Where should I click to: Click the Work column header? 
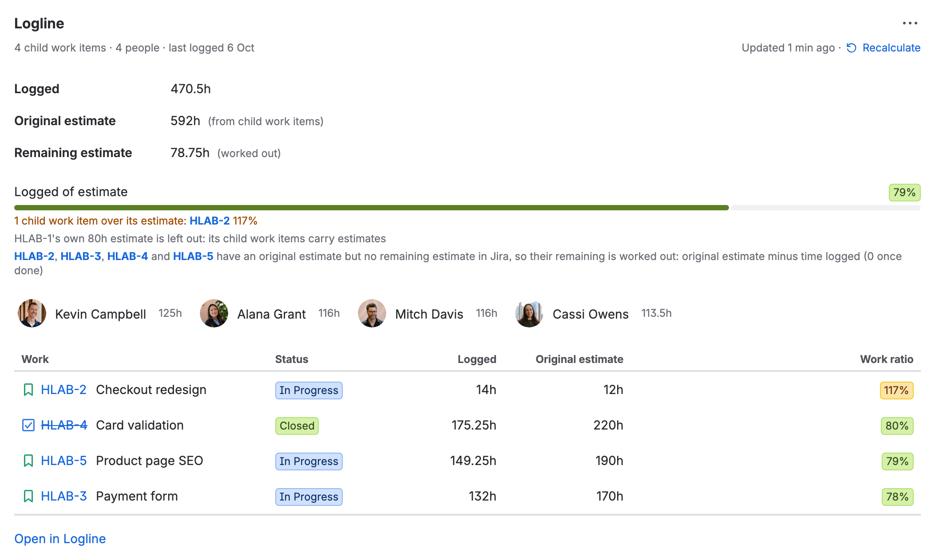(x=35, y=359)
